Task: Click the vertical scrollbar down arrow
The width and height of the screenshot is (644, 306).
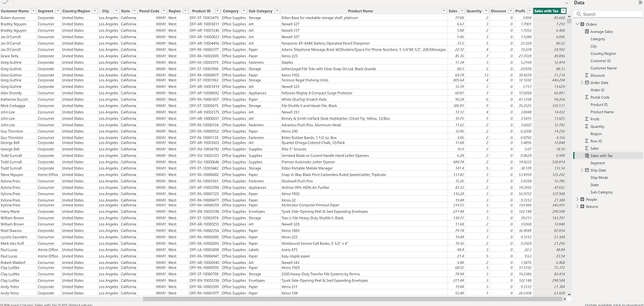Action: pos(569,294)
